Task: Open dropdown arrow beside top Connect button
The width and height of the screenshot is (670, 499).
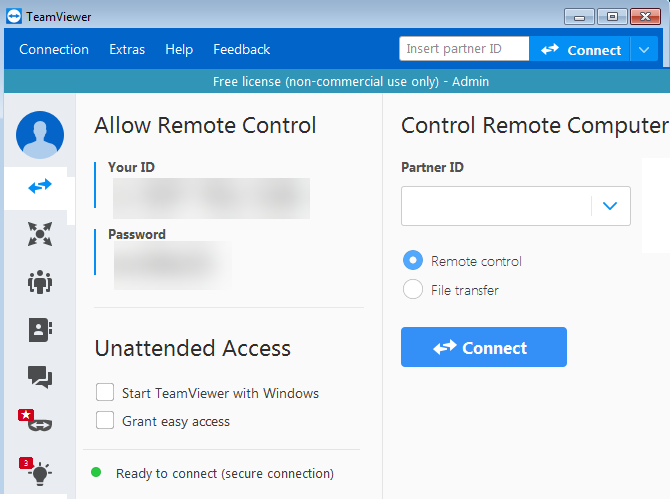Action: (642, 50)
